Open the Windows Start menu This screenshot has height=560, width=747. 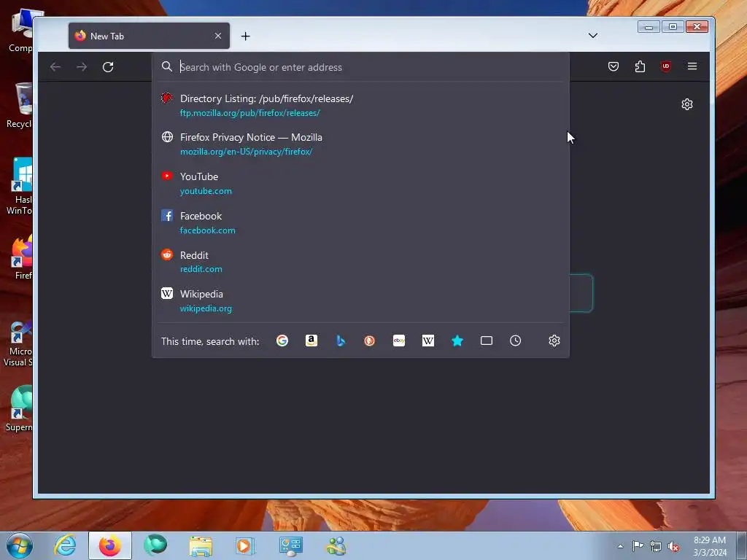[20, 545]
